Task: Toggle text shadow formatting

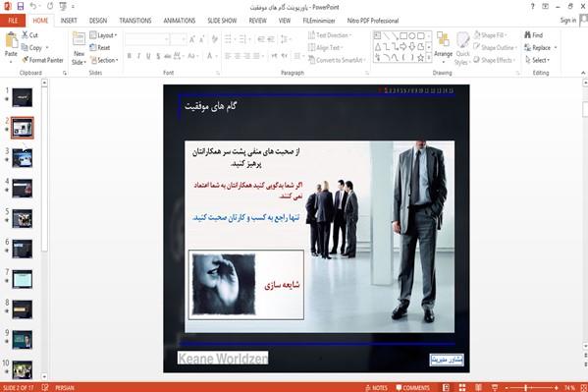Action: click(x=158, y=56)
